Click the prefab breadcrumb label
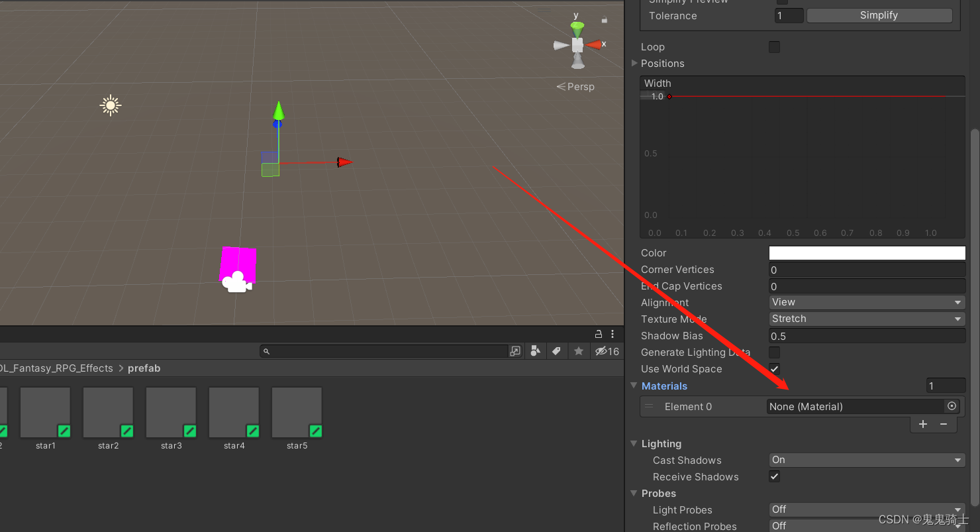Viewport: 980px width, 532px height. pos(144,368)
